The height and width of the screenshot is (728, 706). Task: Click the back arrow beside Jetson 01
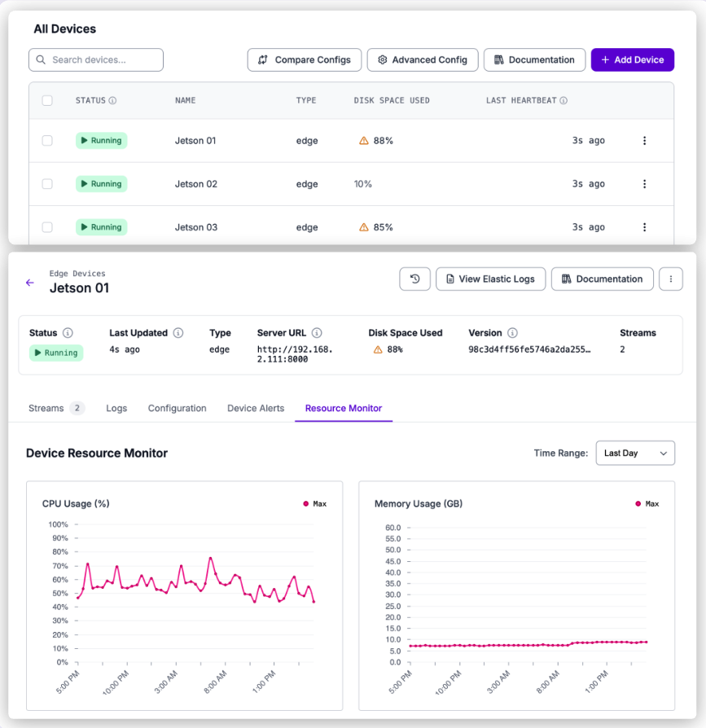(x=30, y=283)
